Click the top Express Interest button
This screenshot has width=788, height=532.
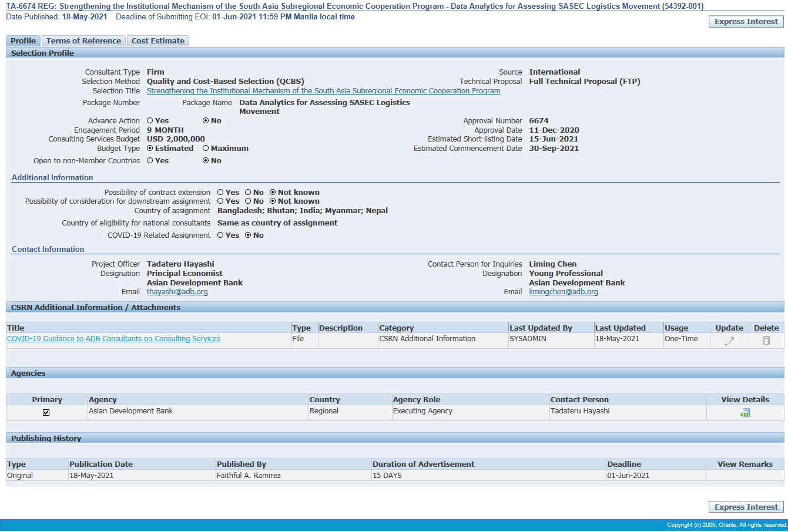coord(746,22)
